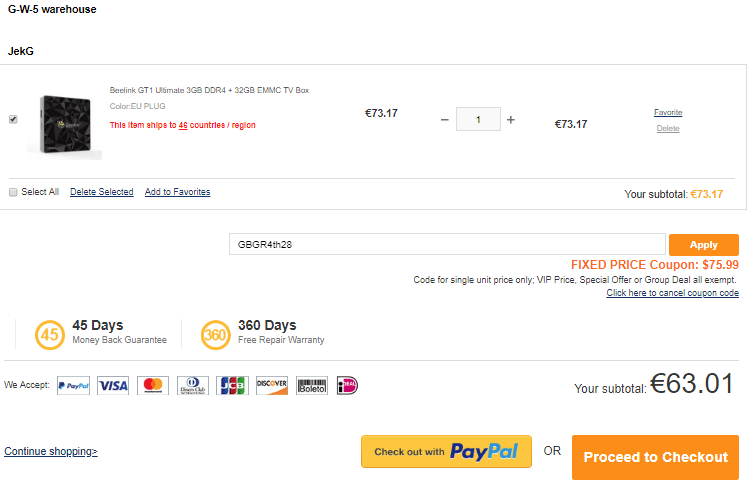Image resolution: width=750 pixels, height=483 pixels.
Task: Check out with PayPal button
Action: (446, 452)
